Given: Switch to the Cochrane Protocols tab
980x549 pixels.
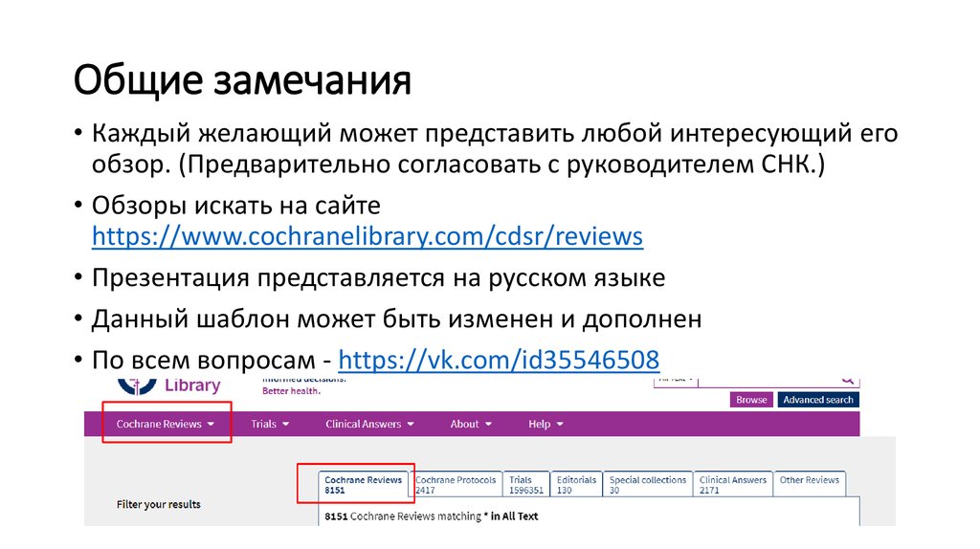Looking at the screenshot, I should 457,485.
